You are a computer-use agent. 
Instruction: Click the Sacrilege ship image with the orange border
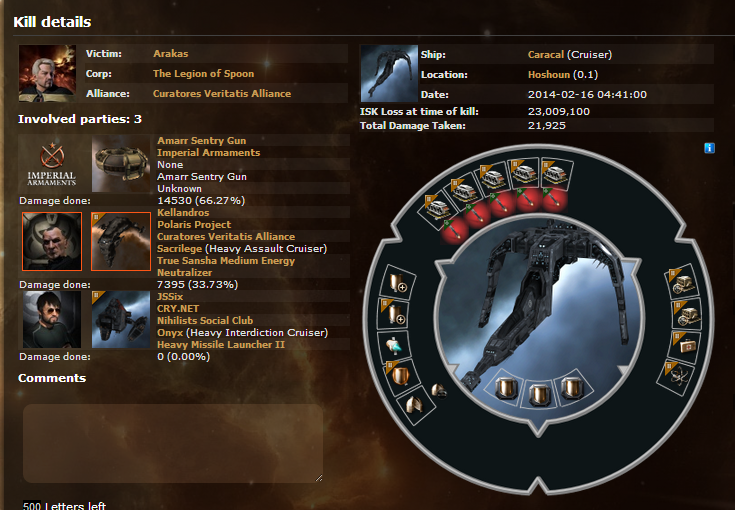tap(121, 241)
